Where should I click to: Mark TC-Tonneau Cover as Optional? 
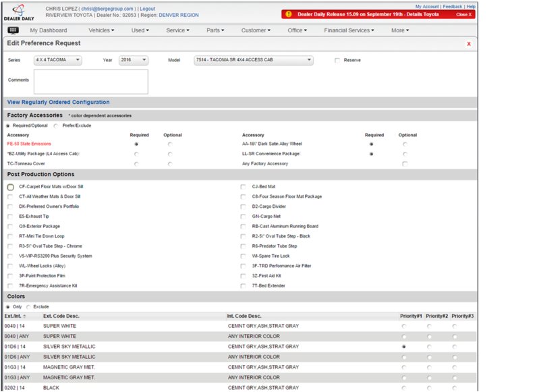170,164
